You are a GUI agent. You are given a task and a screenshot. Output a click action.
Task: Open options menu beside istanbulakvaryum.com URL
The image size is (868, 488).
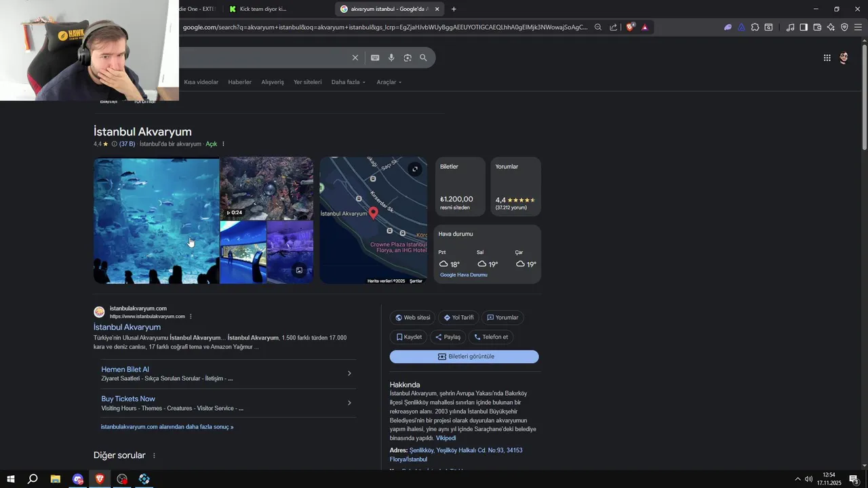[191, 317]
